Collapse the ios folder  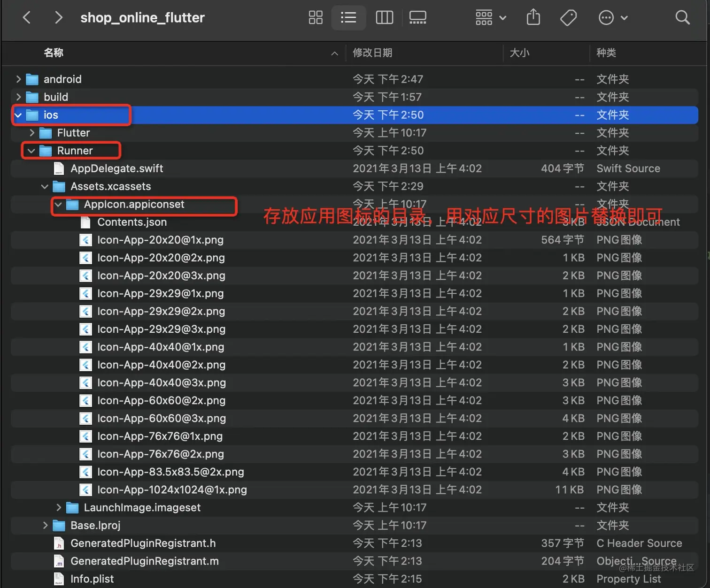coord(18,115)
